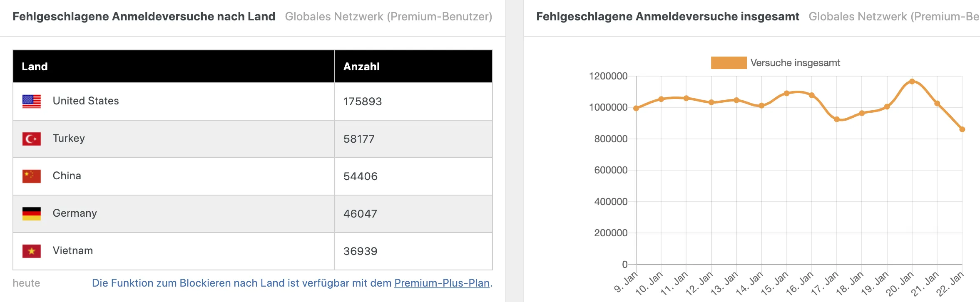
Task: Select the 22. Jan data point
Action: coord(962,129)
